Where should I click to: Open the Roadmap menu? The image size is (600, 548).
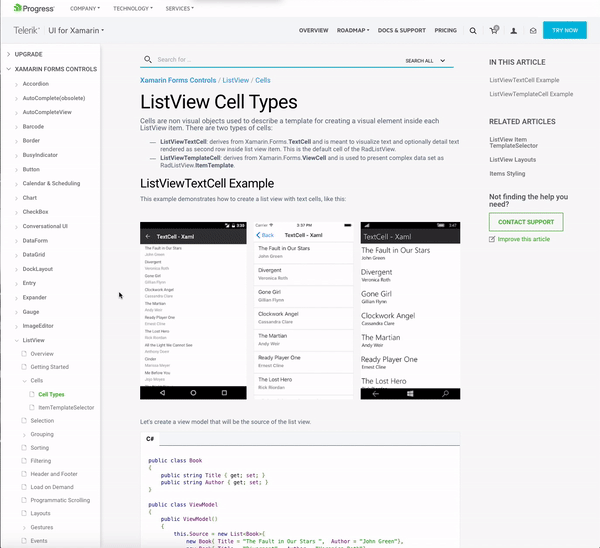click(353, 31)
